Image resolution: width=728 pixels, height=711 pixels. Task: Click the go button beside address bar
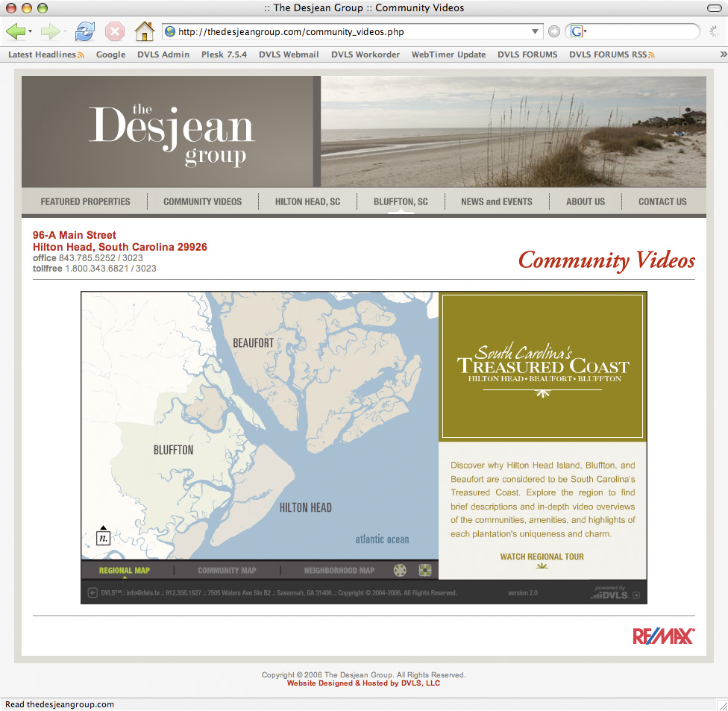[x=554, y=31]
